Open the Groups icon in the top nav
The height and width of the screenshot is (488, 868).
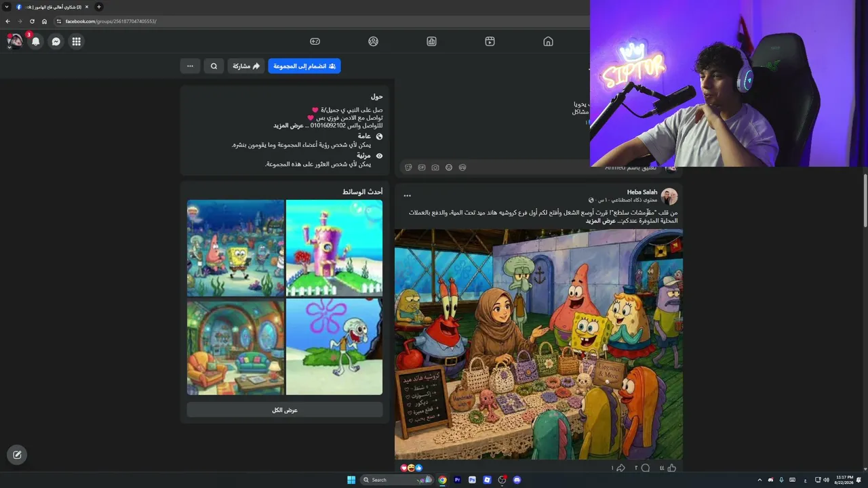[x=373, y=41]
